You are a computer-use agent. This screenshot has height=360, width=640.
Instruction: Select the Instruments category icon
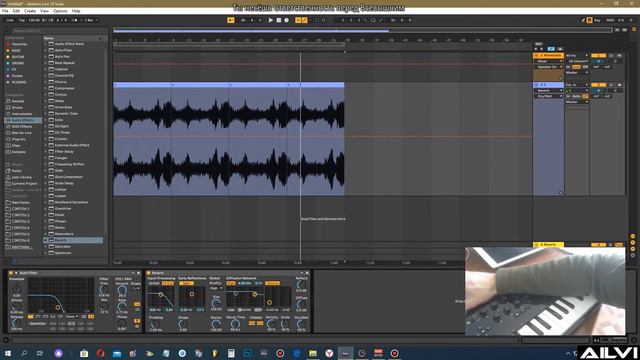pyautogui.click(x=8, y=114)
